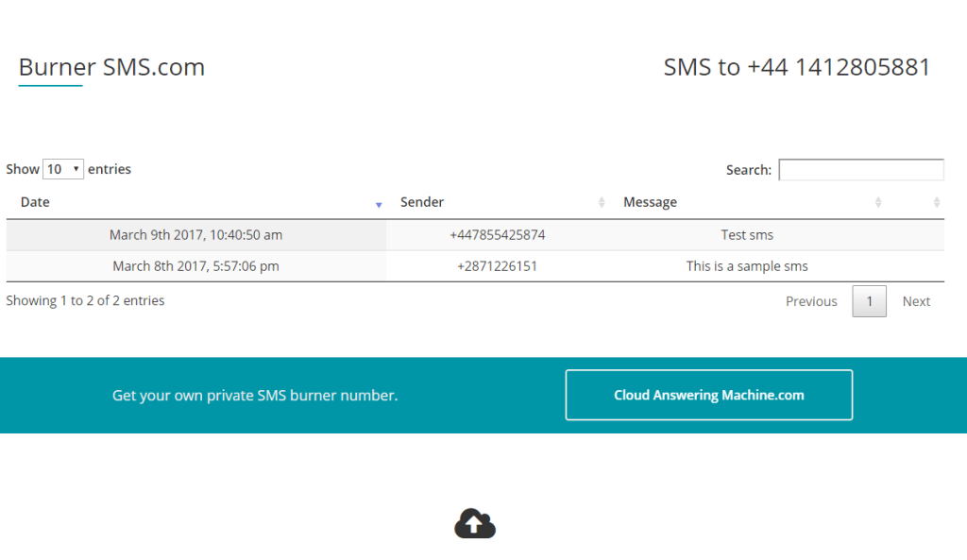Click the Burner SMS.com heading link
Screen dimensions: 967x560
[x=112, y=67]
